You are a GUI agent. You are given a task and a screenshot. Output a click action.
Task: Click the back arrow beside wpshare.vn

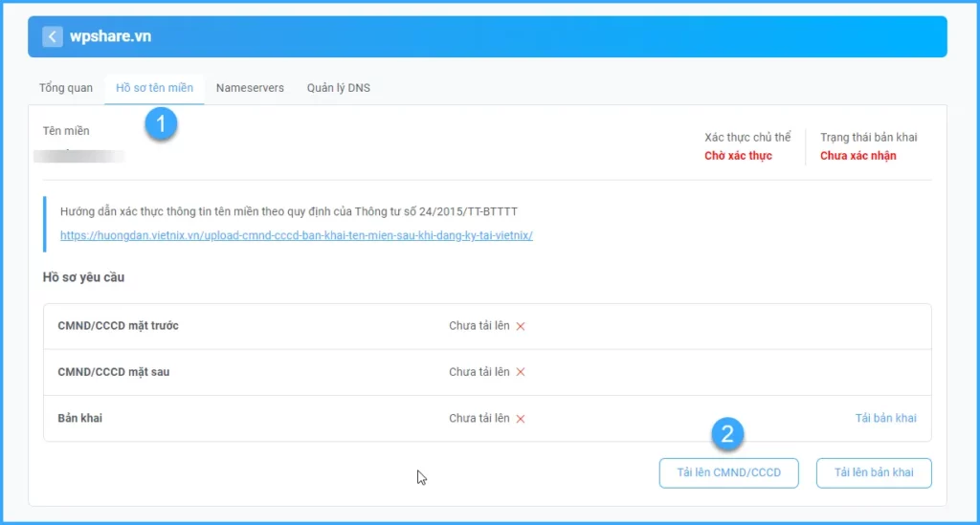[x=53, y=37]
